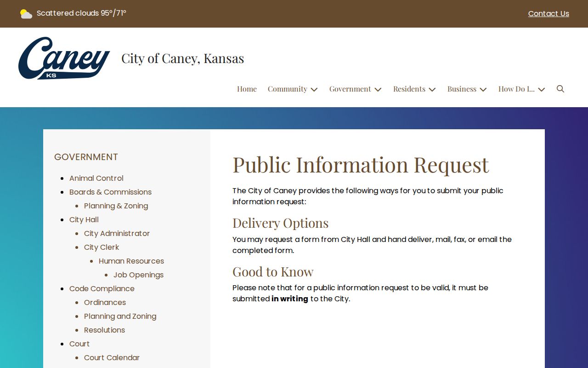Viewport: 588px width, 368px height.
Task: Click the Delivery Options heading
Action: click(280, 223)
